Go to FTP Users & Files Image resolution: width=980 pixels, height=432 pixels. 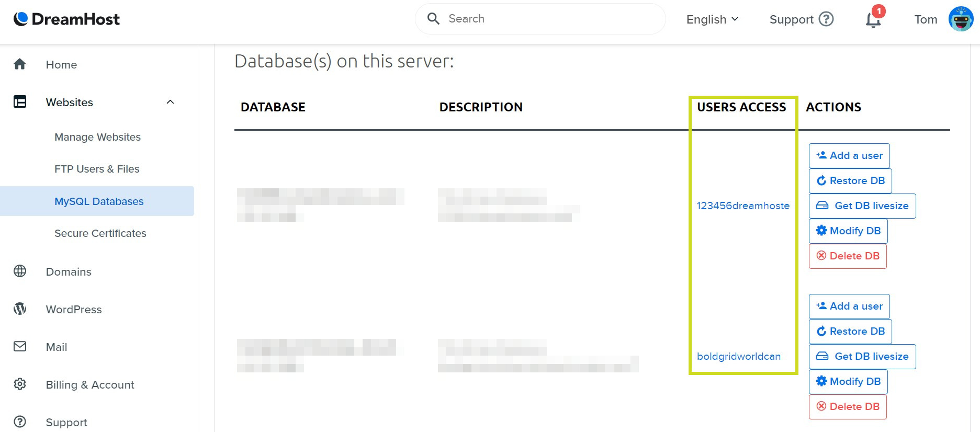pos(97,169)
